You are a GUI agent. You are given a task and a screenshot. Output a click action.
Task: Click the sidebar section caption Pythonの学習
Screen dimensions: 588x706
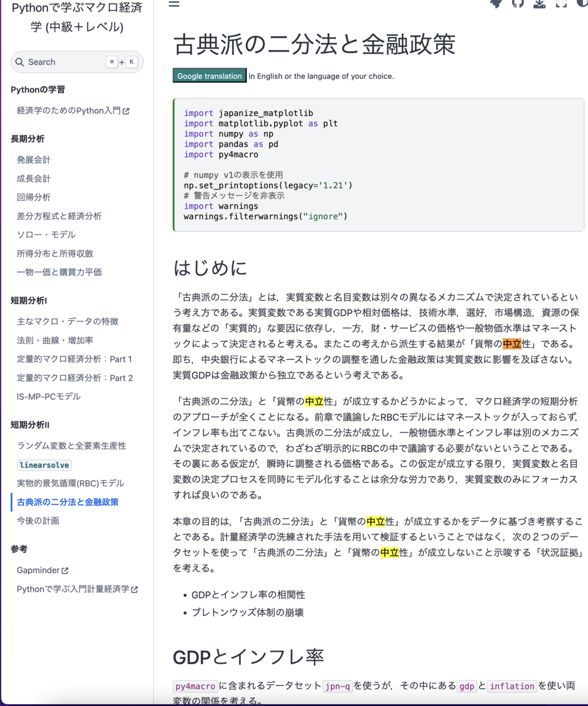pyautogui.click(x=38, y=89)
